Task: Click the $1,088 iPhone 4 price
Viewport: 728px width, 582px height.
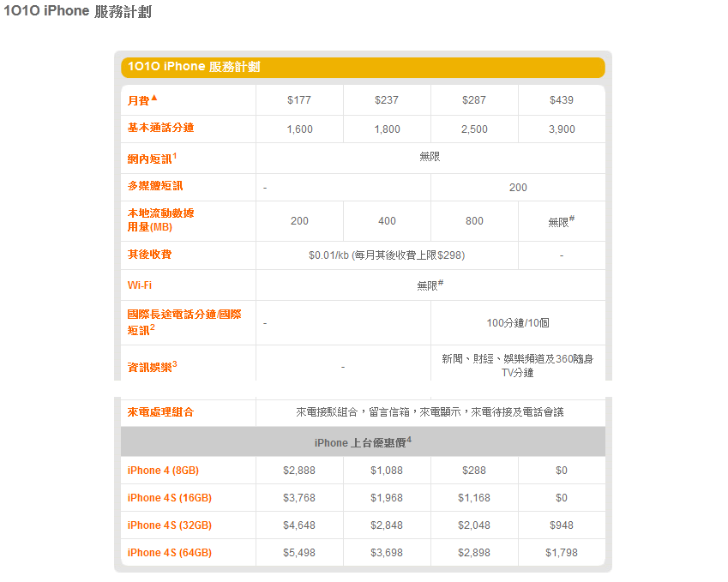Action: [387, 471]
